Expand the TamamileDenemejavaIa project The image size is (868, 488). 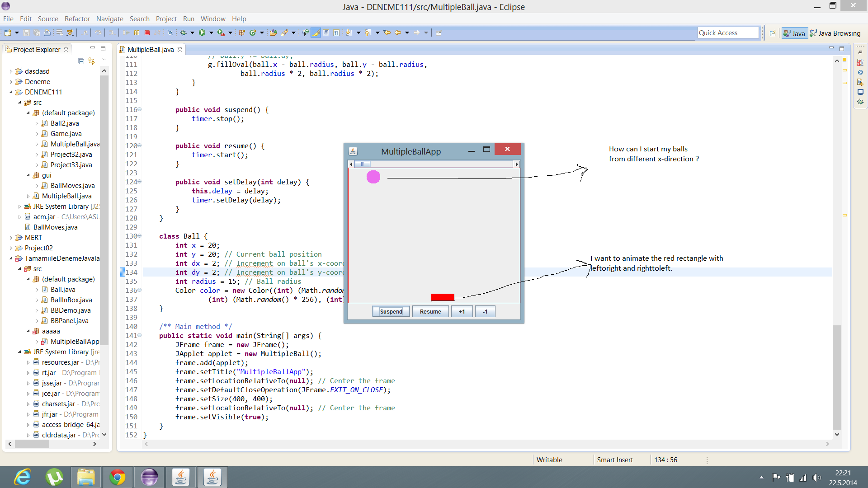[x=12, y=258]
